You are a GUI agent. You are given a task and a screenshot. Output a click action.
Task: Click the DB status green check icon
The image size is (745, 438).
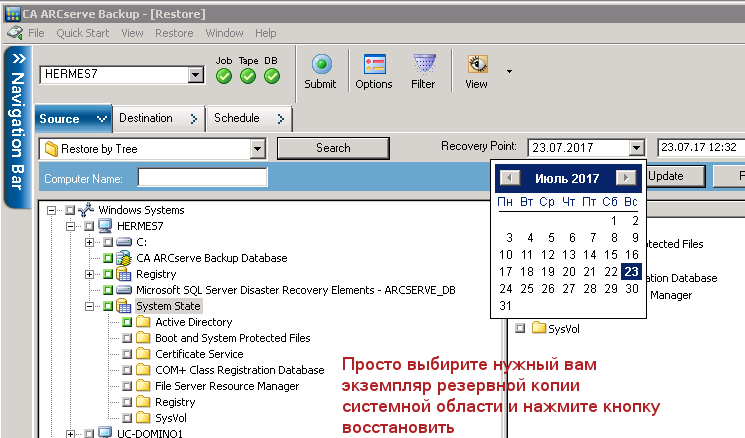(272, 76)
